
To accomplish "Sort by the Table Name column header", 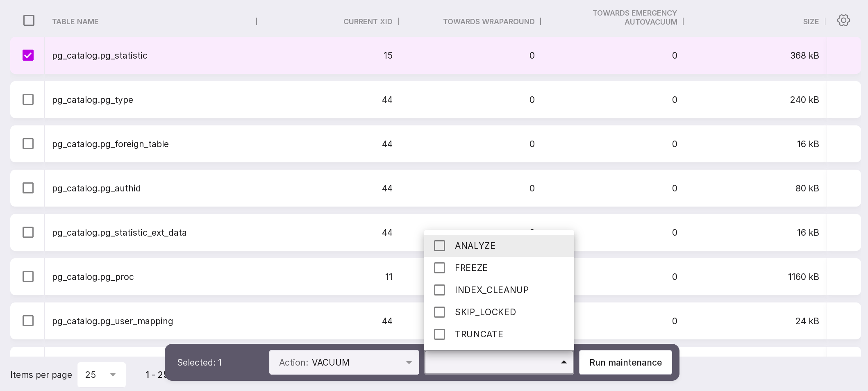I will [75, 22].
